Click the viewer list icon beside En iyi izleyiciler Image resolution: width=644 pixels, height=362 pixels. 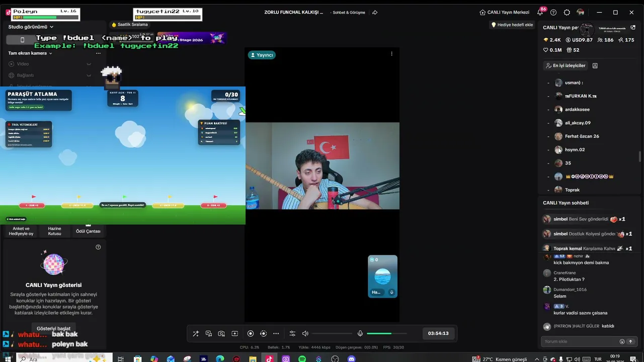point(595,65)
